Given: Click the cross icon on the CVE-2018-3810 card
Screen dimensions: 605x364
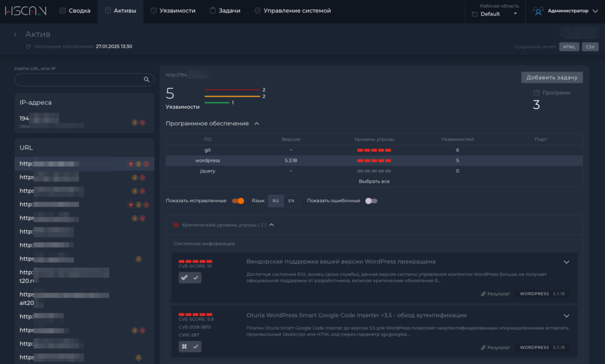Looking at the screenshot, I should point(184,346).
